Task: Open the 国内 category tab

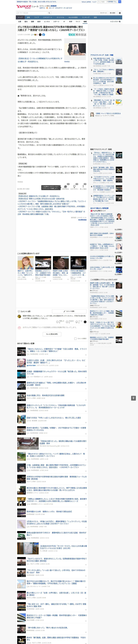Action: (26, 21)
